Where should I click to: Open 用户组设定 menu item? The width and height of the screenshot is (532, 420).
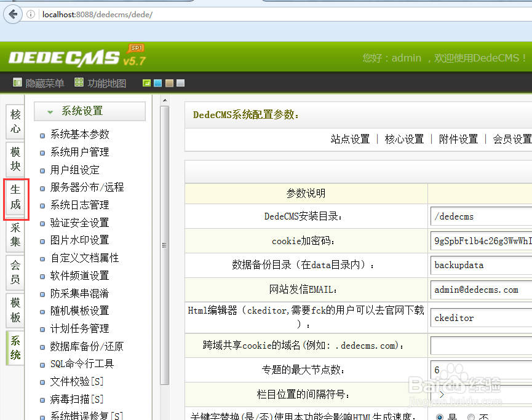tap(75, 170)
